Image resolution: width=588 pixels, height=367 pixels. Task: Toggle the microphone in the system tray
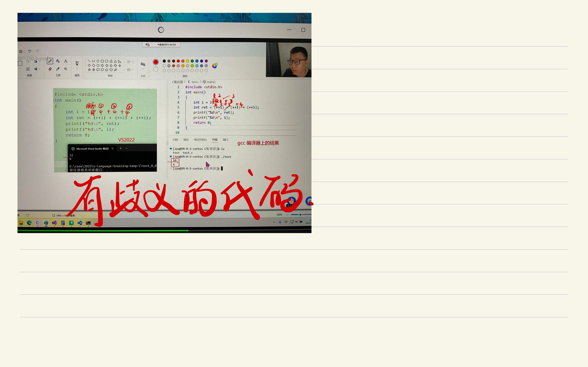[x=280, y=222]
